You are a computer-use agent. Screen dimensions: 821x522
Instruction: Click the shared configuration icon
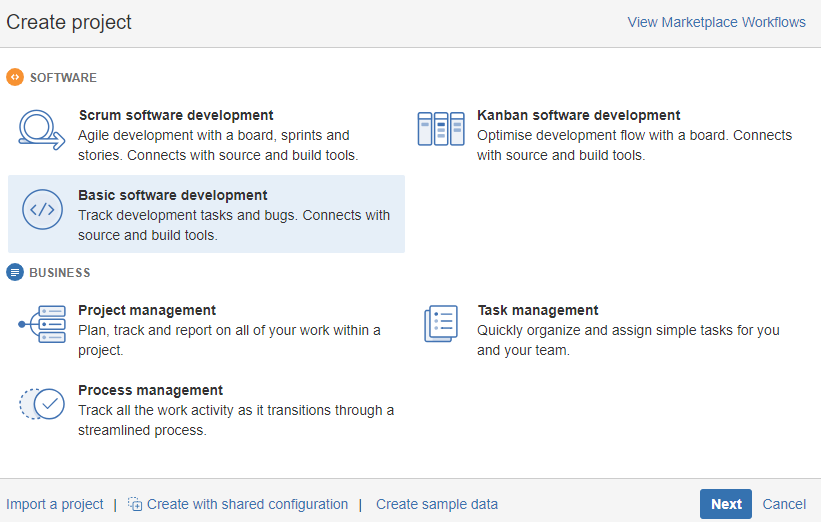(135, 505)
